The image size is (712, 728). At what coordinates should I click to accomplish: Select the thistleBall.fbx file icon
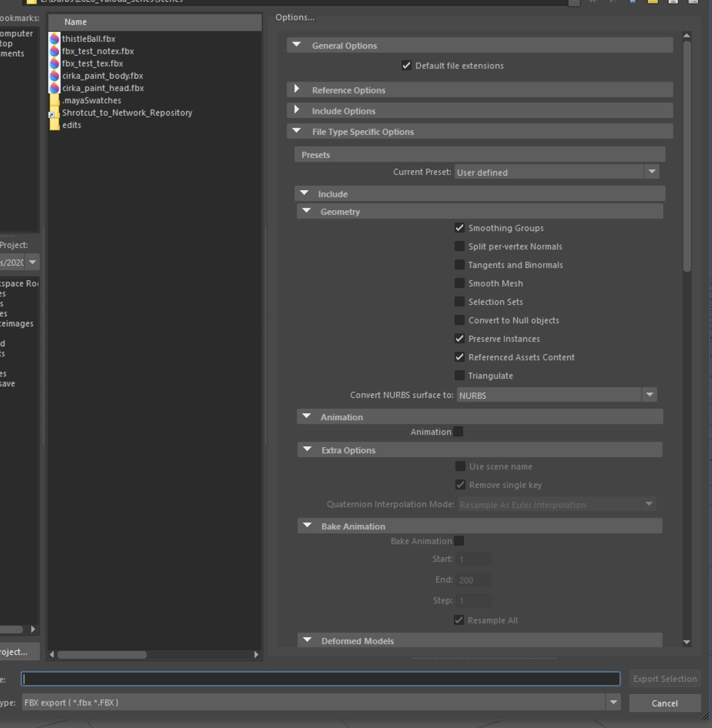point(54,38)
